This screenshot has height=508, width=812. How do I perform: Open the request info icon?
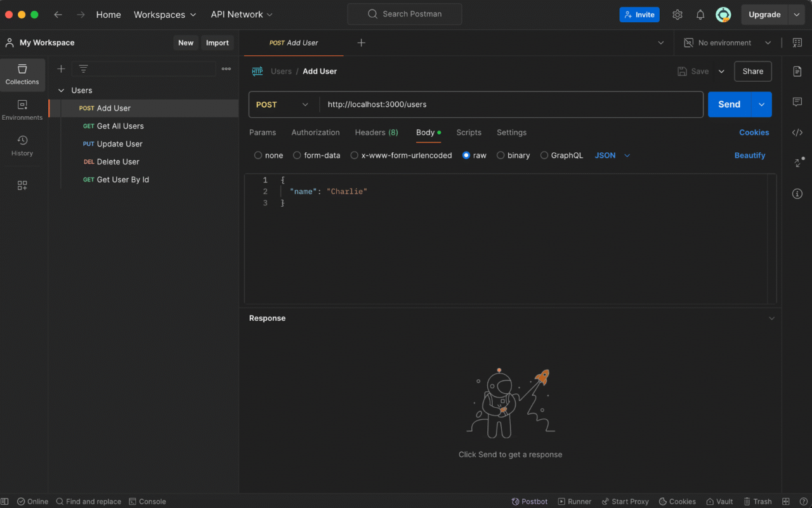797,193
